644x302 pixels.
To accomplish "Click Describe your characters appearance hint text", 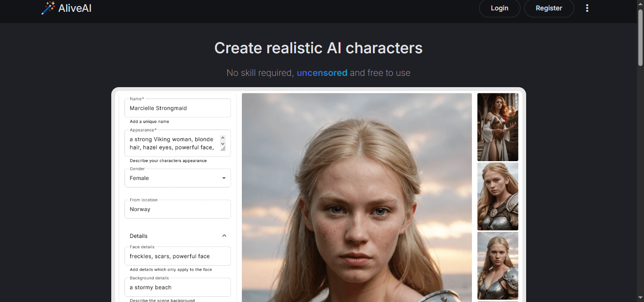I will [x=168, y=161].
